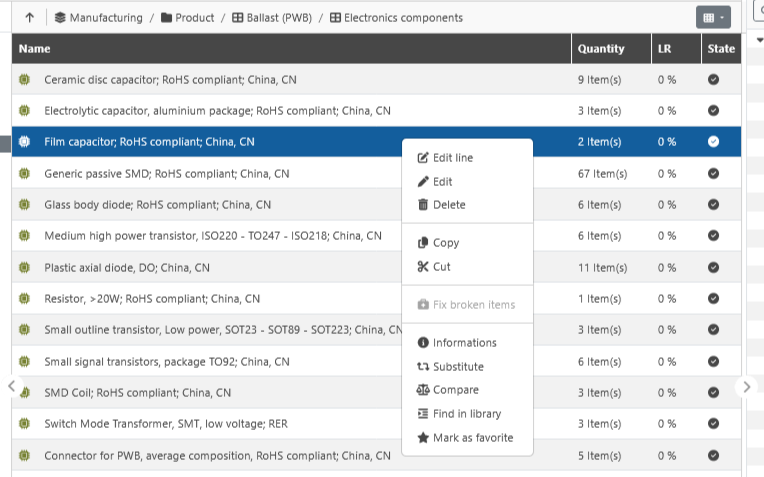
Task: Select Electrolytic capacitor, aluminium package row
Action: pos(217,111)
